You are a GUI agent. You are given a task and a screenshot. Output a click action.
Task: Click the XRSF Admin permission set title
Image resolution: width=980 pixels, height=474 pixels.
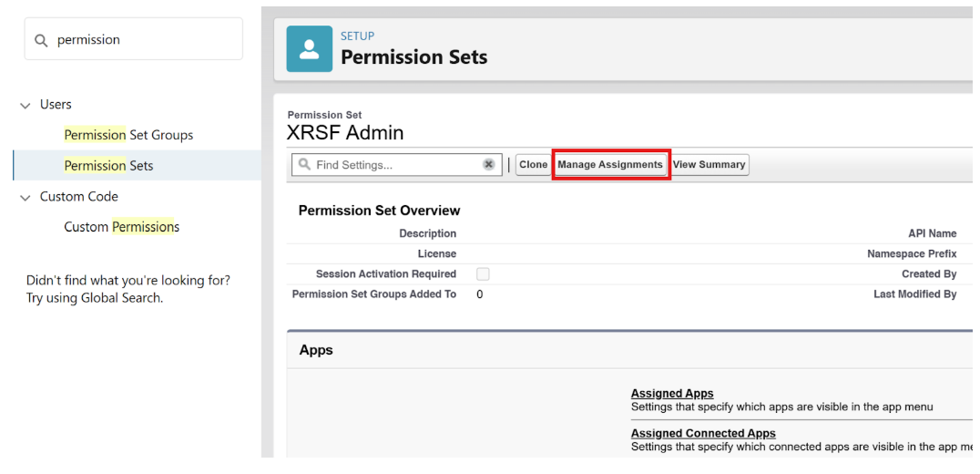pos(345,132)
